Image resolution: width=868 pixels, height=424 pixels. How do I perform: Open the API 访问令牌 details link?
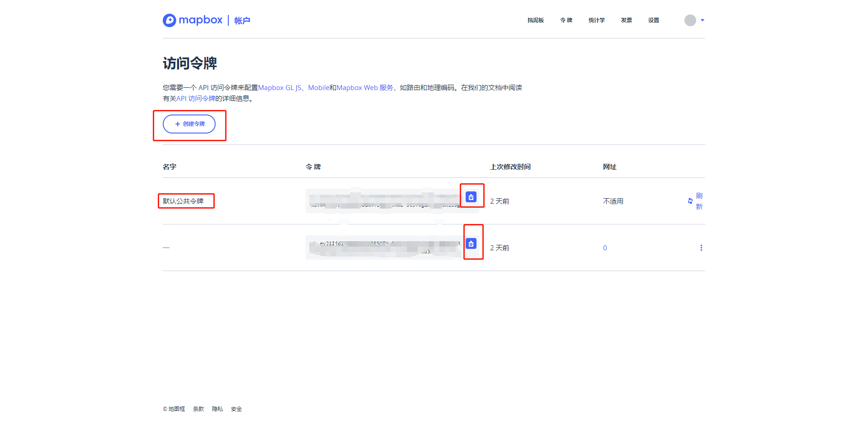click(x=196, y=99)
